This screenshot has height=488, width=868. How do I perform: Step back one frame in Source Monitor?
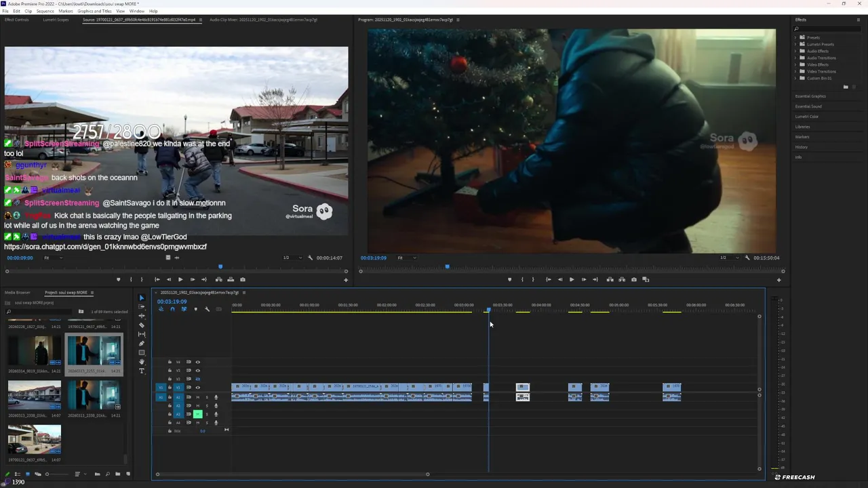pyautogui.click(x=169, y=279)
